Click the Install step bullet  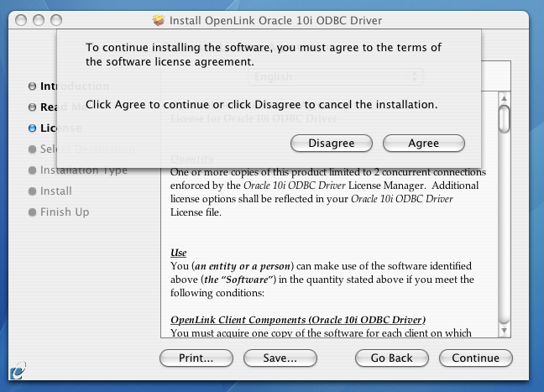[x=32, y=191]
